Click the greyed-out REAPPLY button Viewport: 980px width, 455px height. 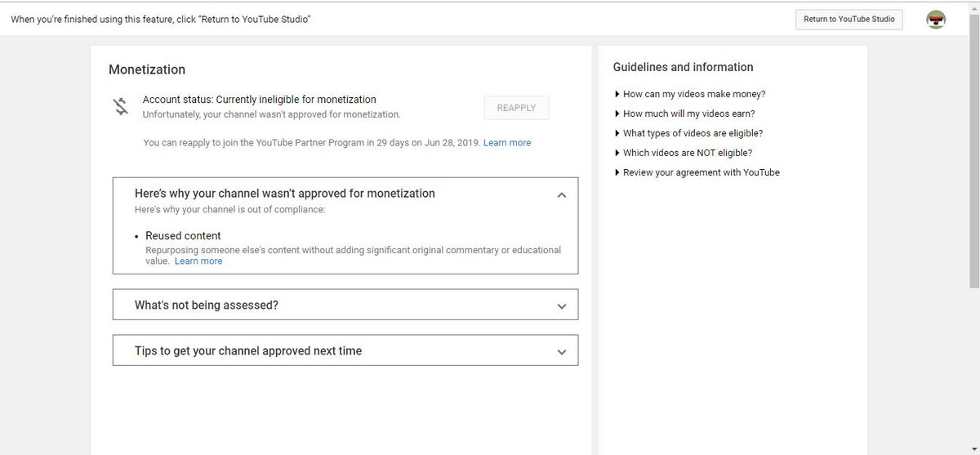(516, 108)
